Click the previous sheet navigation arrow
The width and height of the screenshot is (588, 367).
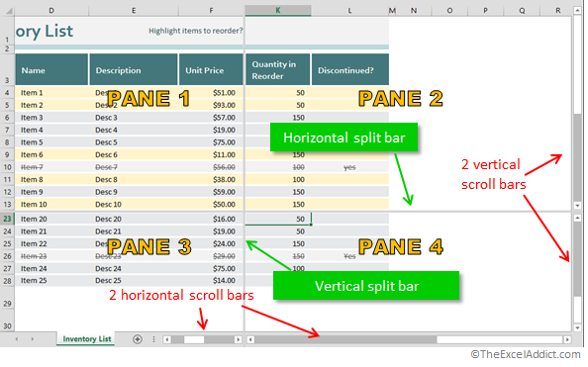pyautogui.click(x=17, y=339)
